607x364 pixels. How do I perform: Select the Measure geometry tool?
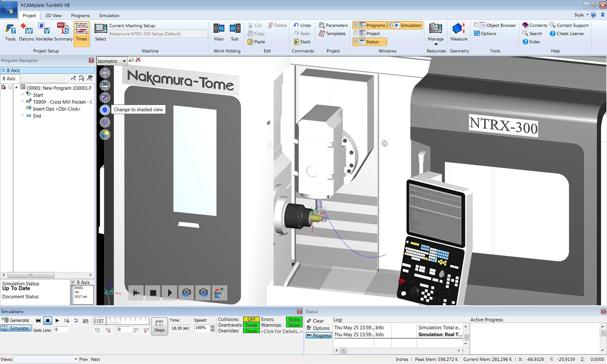click(459, 32)
